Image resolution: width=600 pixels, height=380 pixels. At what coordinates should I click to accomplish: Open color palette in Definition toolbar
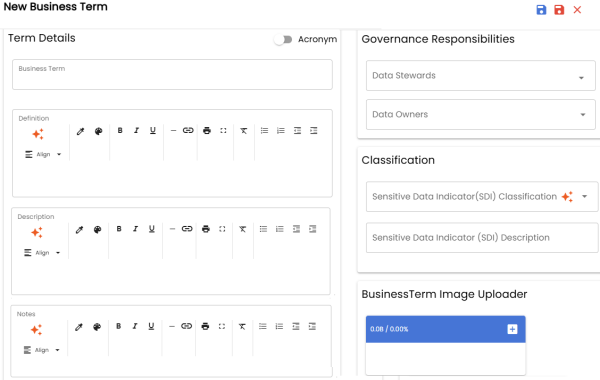tap(98, 131)
